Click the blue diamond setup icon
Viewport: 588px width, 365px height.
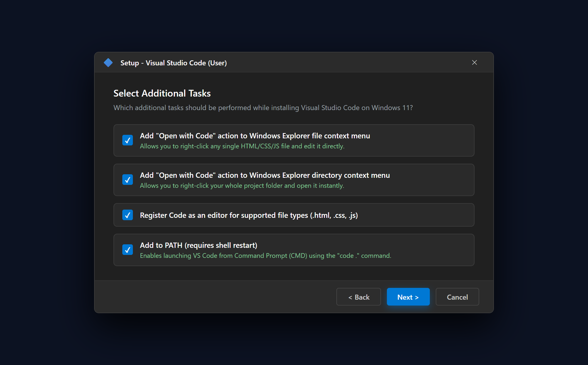pos(108,63)
